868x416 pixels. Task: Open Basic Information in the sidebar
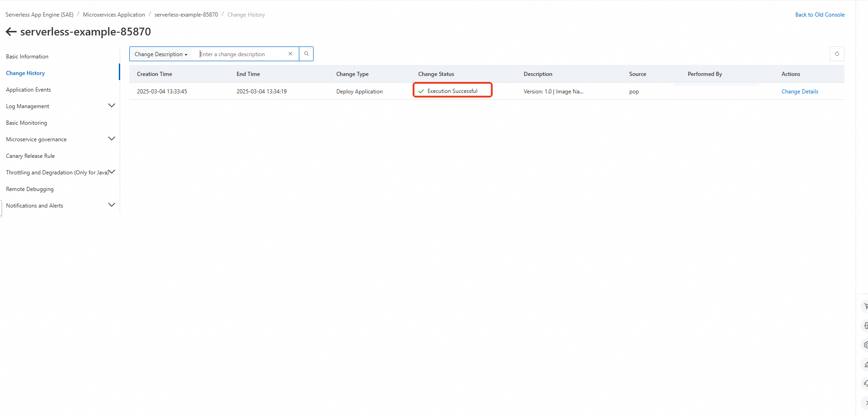27,57
